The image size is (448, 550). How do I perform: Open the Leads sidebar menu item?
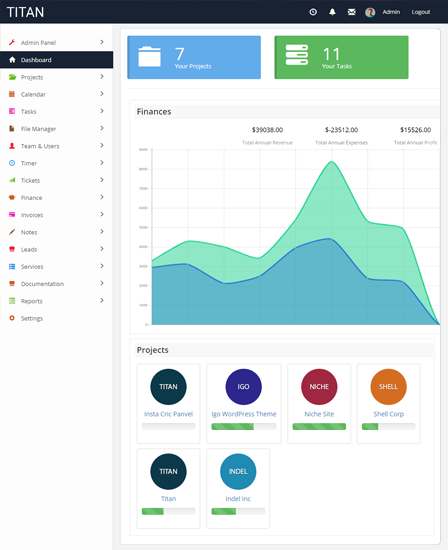coord(56,249)
